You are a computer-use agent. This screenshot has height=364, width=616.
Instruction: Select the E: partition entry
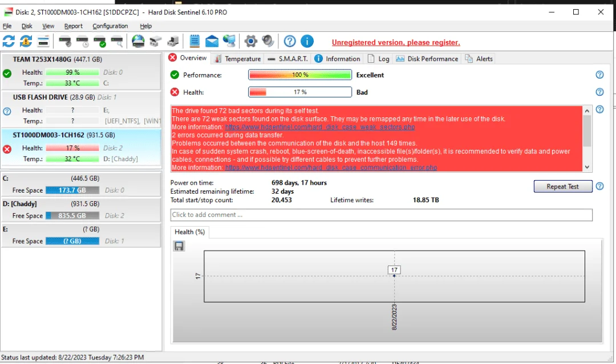[81, 235]
